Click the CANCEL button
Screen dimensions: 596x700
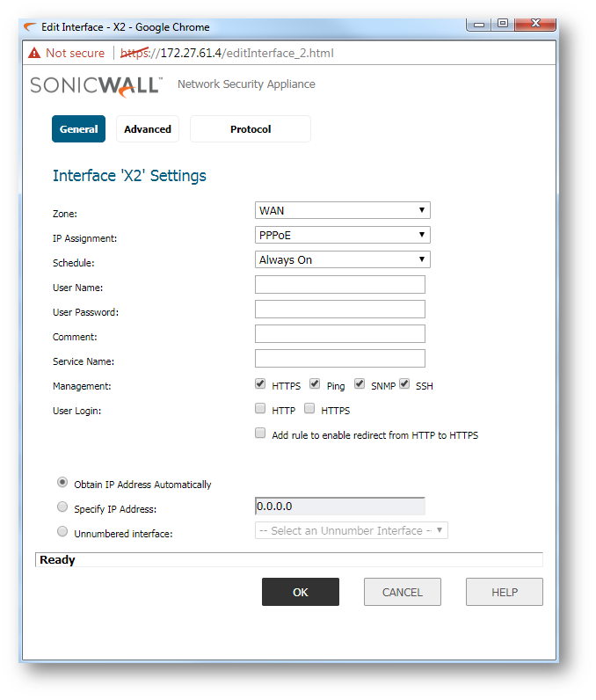402,593
